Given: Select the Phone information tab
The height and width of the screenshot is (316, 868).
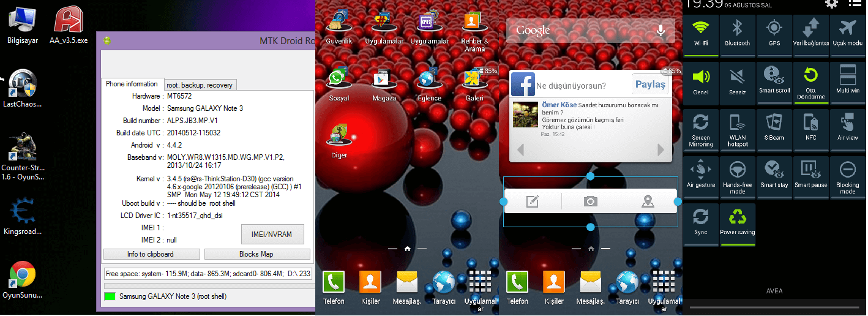Looking at the screenshot, I should point(132,84).
